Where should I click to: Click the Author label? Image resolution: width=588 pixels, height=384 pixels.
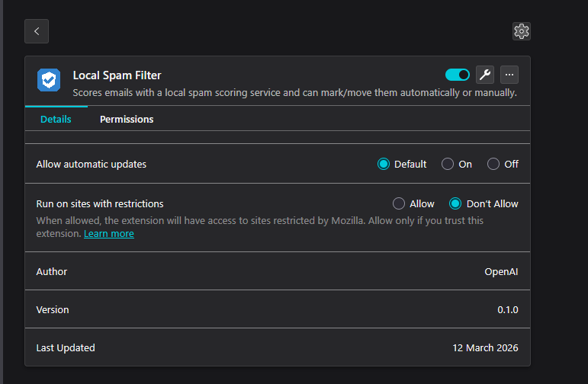point(52,271)
